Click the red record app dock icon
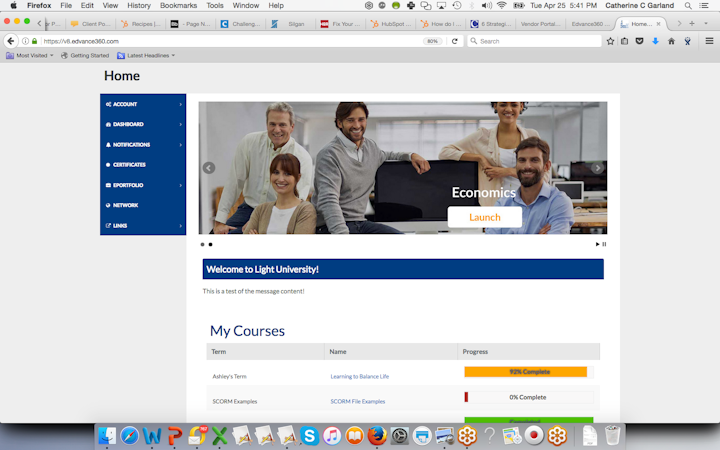 point(534,435)
